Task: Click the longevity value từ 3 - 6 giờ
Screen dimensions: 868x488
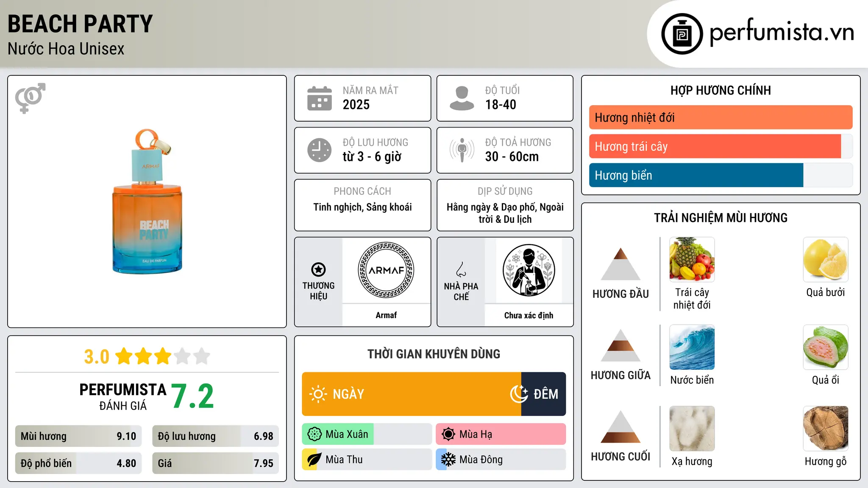Action: [372, 157]
